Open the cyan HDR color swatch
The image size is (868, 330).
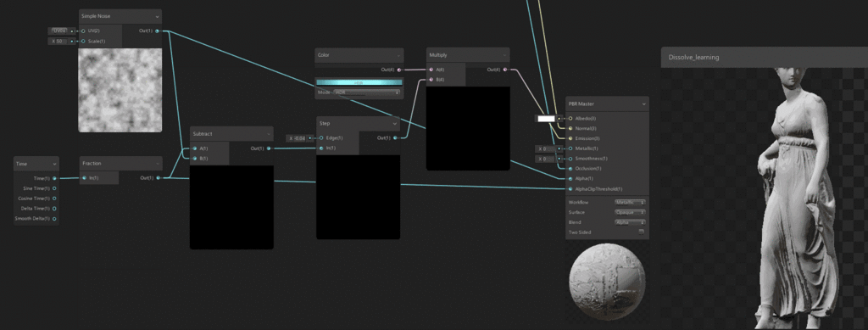tap(359, 82)
